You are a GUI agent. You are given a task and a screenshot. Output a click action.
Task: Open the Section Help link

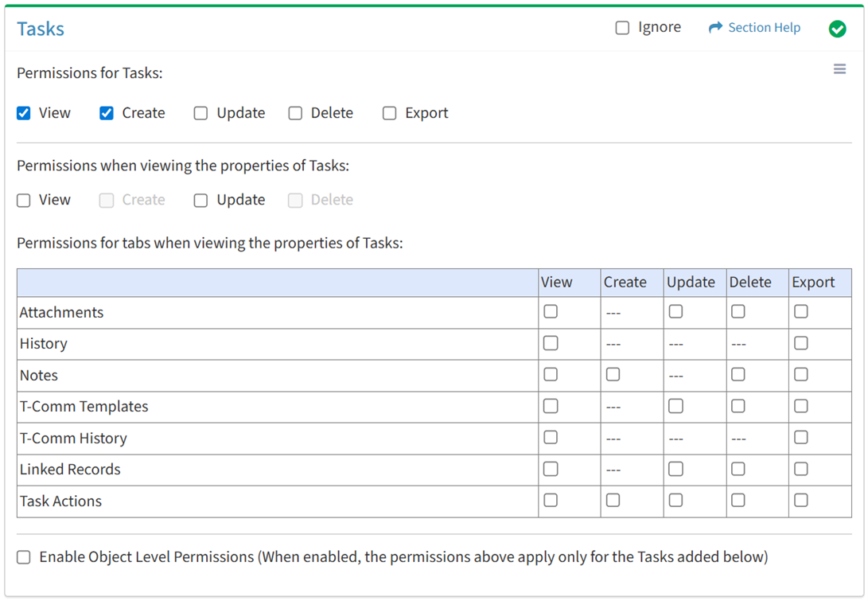(764, 28)
